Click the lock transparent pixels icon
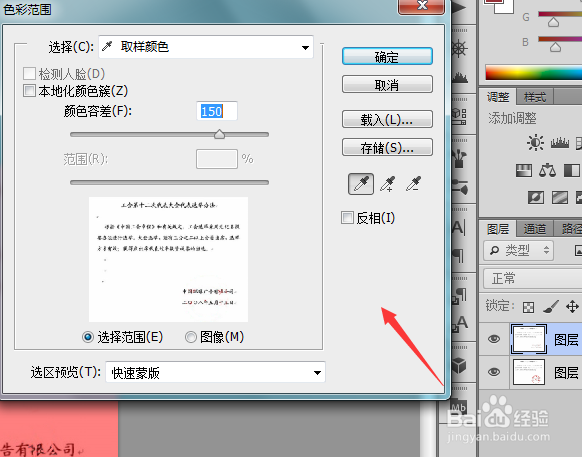This screenshot has width=582, height=457. (528, 307)
